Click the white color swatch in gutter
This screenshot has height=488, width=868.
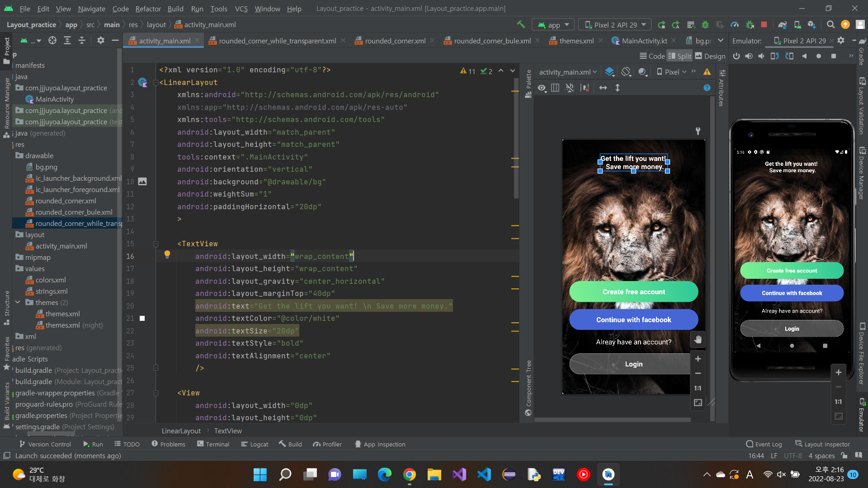tap(142, 319)
